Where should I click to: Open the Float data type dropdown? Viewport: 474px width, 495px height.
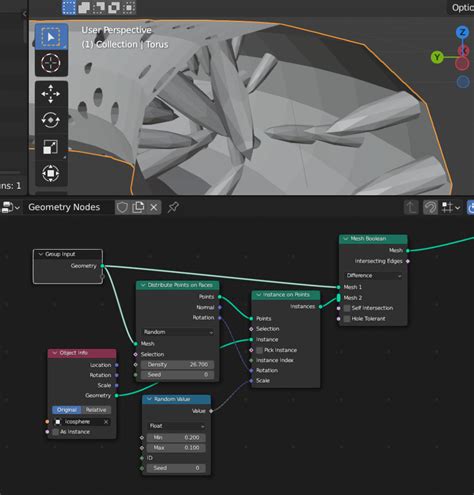point(176,426)
